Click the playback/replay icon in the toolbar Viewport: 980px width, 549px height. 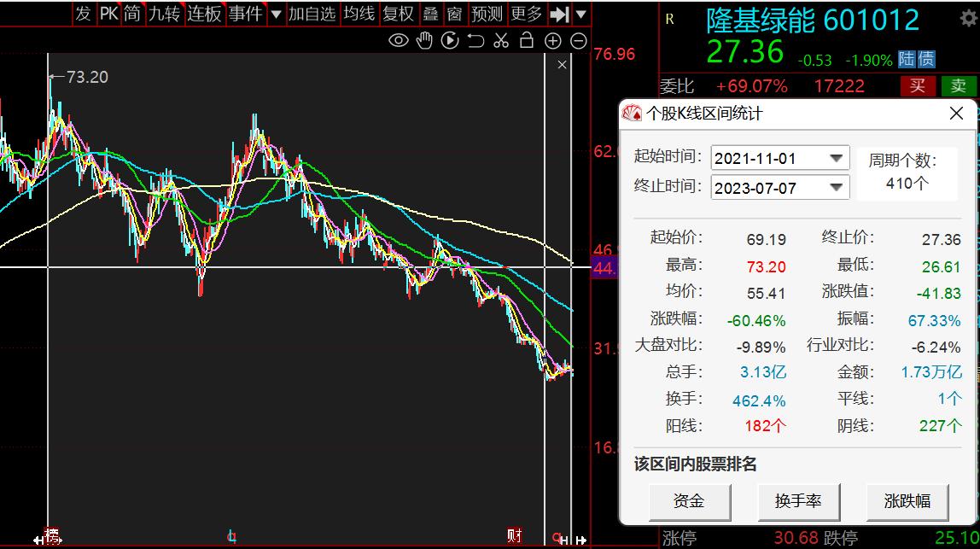point(450,39)
